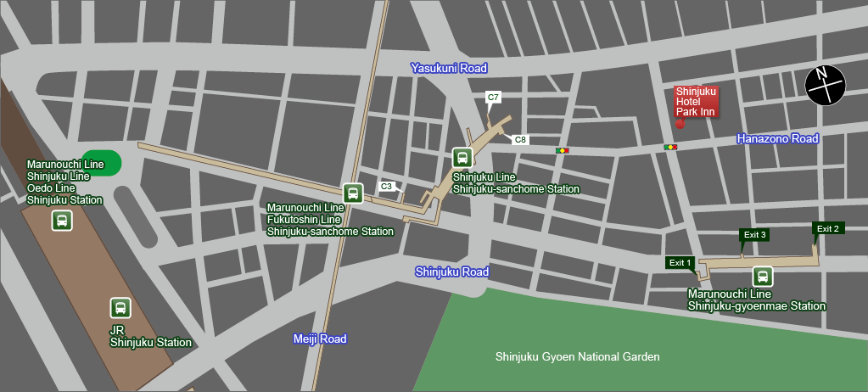This screenshot has height=392, width=868.
Task: Click the C7 exit marker
Action: point(493,97)
